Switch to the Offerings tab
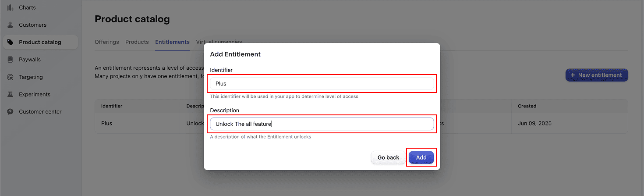Screen dimensions: 644x196 [x=106, y=42]
